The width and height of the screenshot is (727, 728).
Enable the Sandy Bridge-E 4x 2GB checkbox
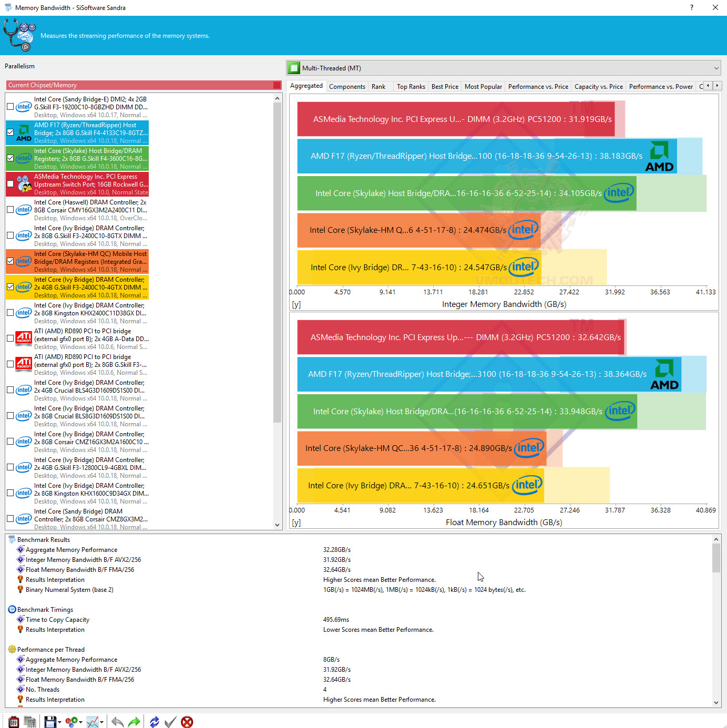pyautogui.click(x=10, y=107)
